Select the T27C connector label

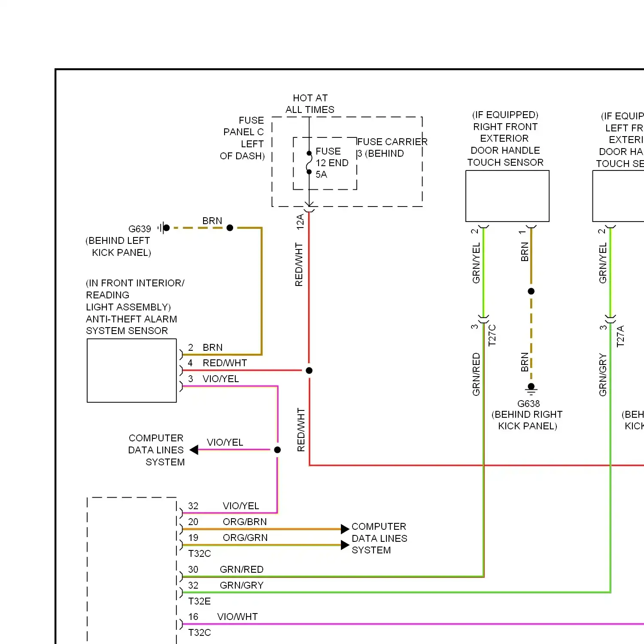click(492, 335)
